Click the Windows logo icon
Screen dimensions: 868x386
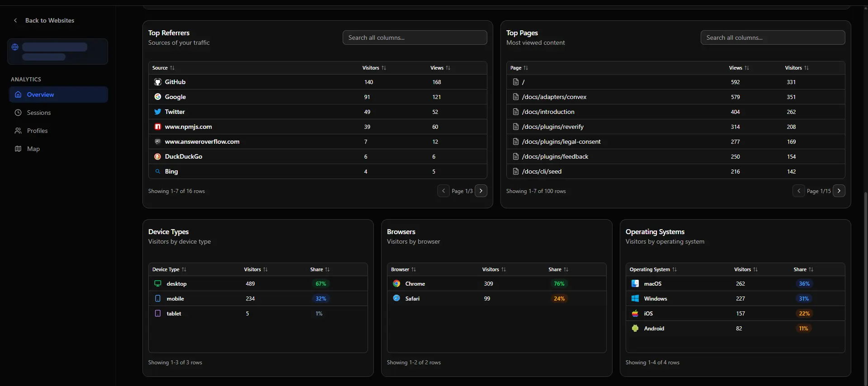click(x=635, y=298)
